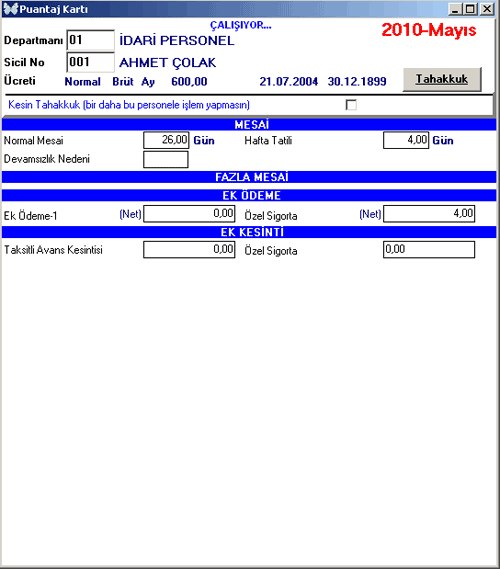Minimize the Puantaj Kartı window
Screen dimensions: 500x569
coord(455,9)
